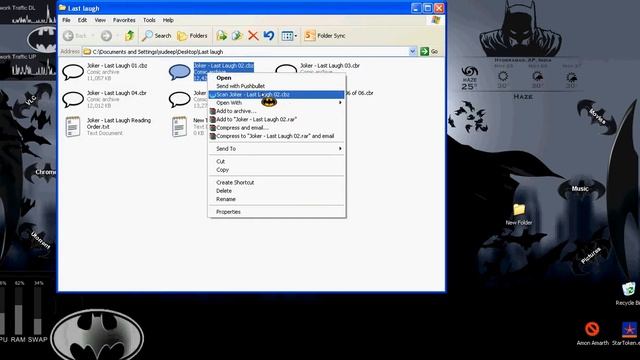Select Joker - Last Laugh 03.cbr file name
The height and width of the screenshot is (360, 640).
click(x=330, y=65)
